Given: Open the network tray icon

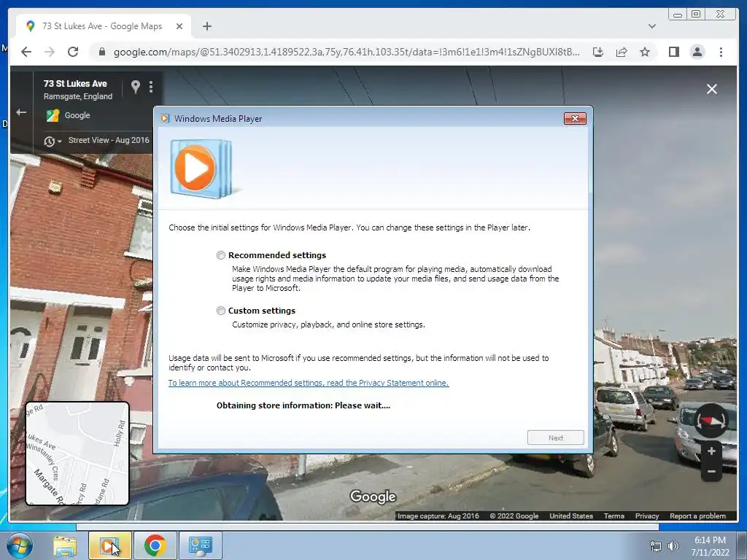Looking at the screenshot, I should coord(656,546).
